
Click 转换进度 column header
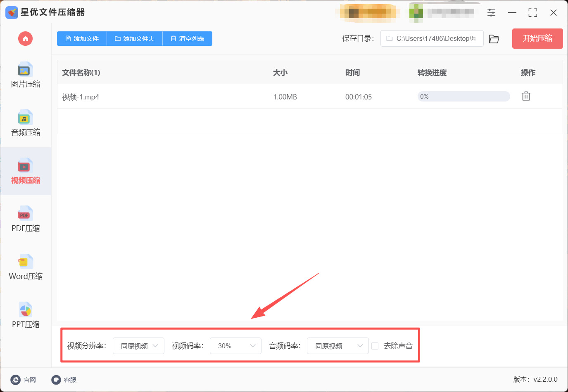[432, 73]
